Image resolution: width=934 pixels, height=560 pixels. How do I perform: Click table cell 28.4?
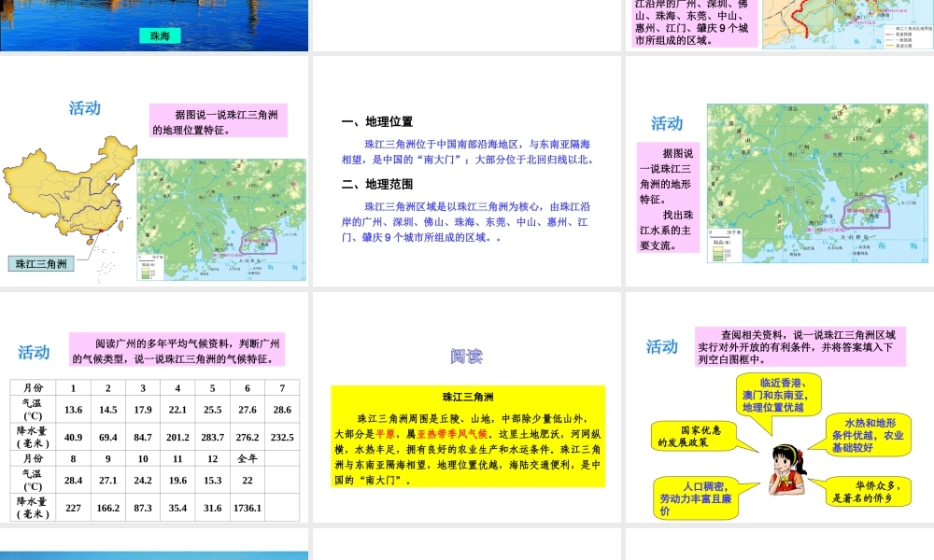point(73,480)
